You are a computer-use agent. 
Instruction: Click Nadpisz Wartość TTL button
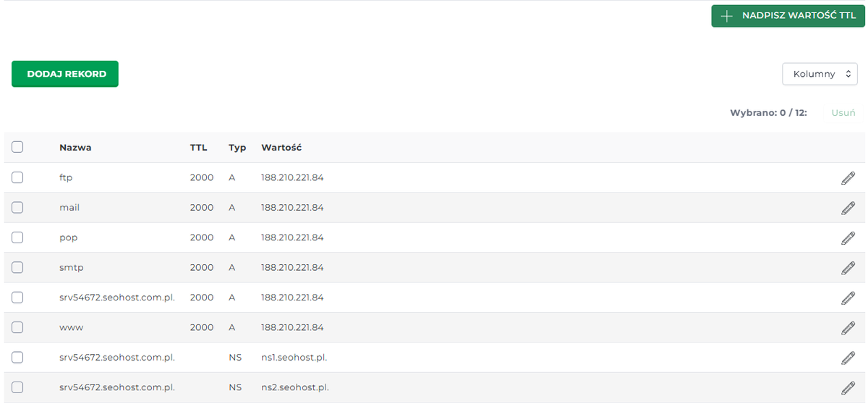(788, 15)
